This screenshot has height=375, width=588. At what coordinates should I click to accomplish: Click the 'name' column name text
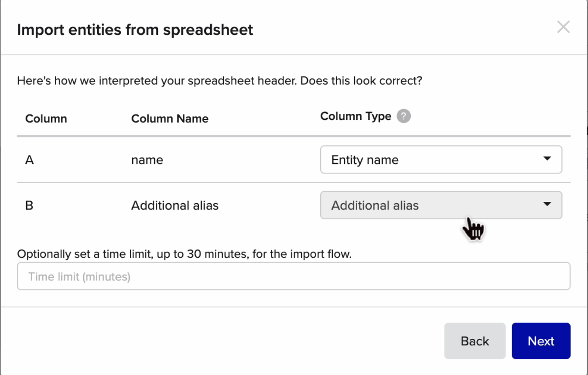[147, 160]
